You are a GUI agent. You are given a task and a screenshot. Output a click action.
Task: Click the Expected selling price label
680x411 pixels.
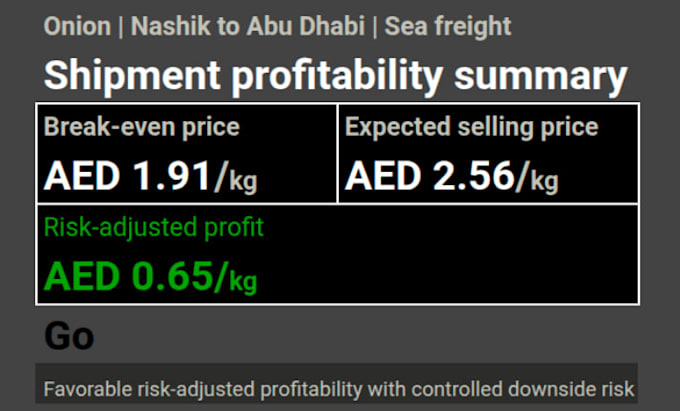click(471, 127)
